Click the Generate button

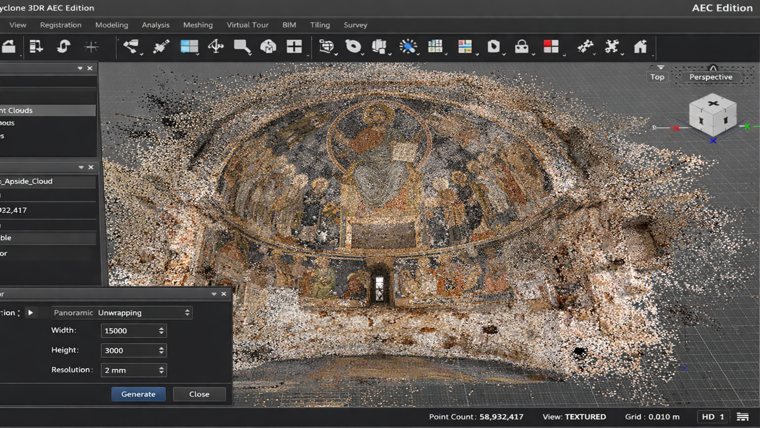[x=138, y=394]
